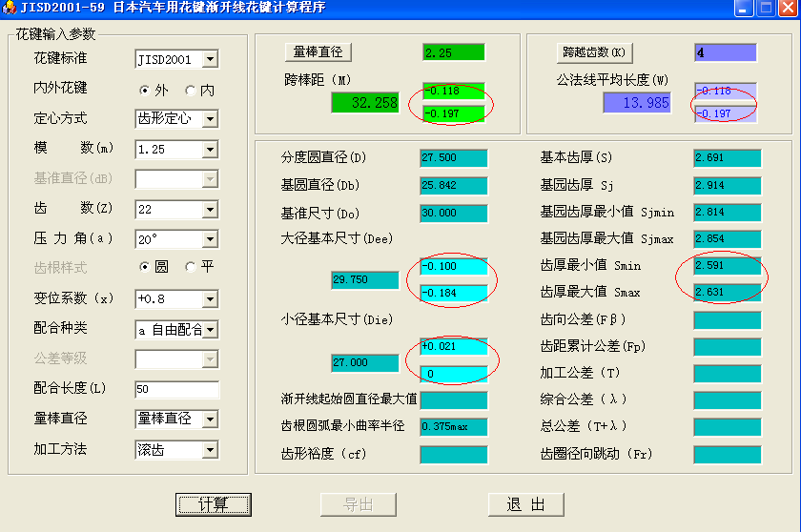Click the 齿根圆弧 value 0.375max
This screenshot has height=532, width=801.
click(454, 427)
